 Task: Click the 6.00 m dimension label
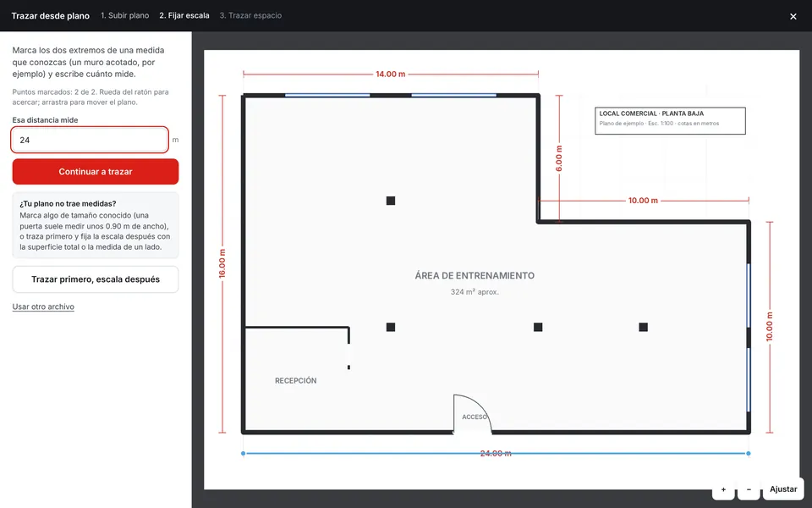pyautogui.click(x=559, y=158)
